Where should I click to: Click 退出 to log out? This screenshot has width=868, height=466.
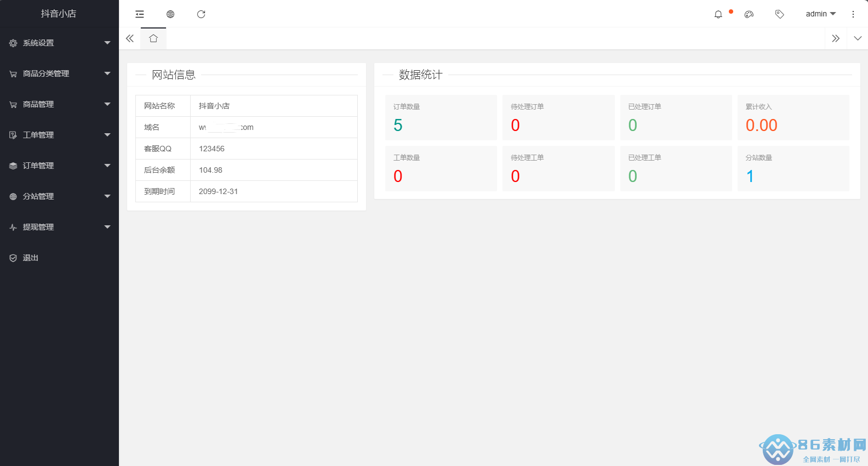tap(31, 258)
